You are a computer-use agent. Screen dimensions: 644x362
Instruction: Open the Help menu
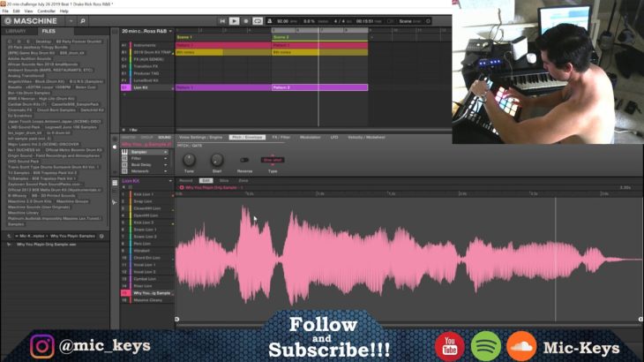pyautogui.click(x=64, y=11)
